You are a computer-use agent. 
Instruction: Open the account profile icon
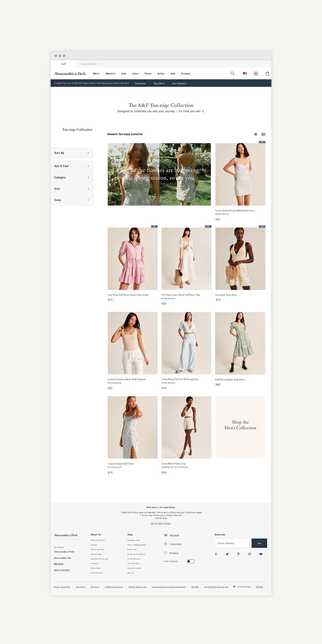pyautogui.click(x=256, y=73)
